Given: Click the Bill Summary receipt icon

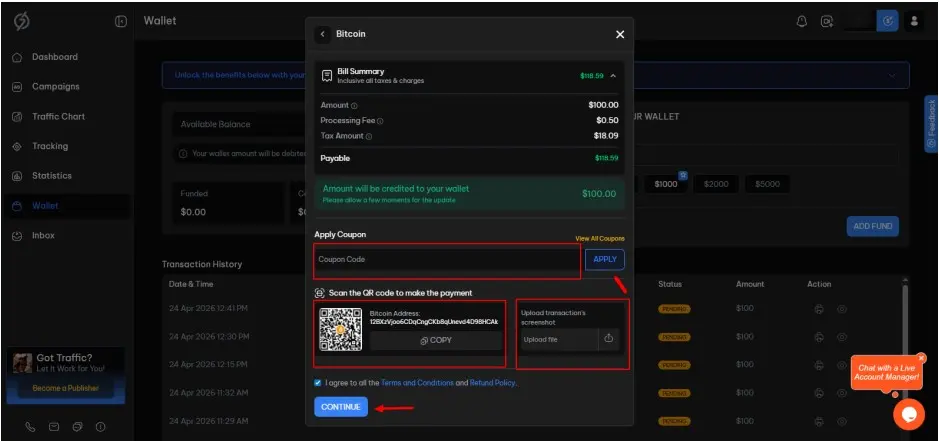Looking at the screenshot, I should [x=327, y=75].
